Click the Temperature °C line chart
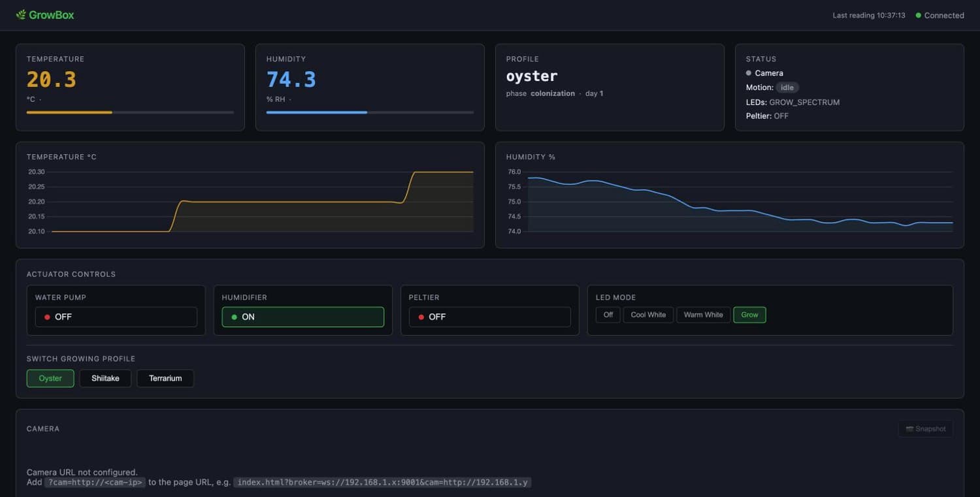 250,201
